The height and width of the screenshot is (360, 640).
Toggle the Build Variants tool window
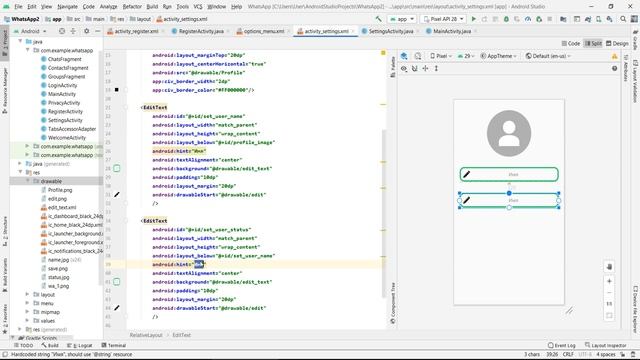[4, 275]
